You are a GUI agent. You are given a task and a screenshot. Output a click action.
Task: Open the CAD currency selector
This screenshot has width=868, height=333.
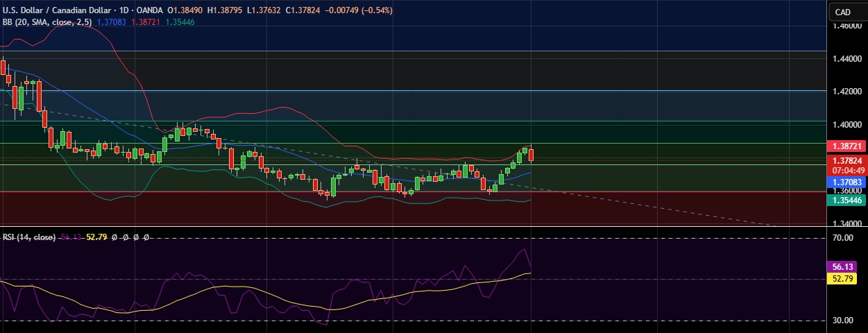click(842, 12)
